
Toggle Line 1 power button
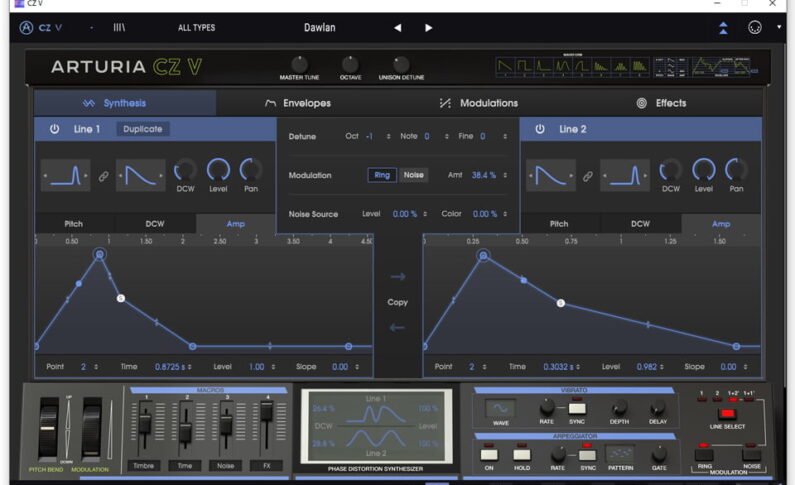54,129
